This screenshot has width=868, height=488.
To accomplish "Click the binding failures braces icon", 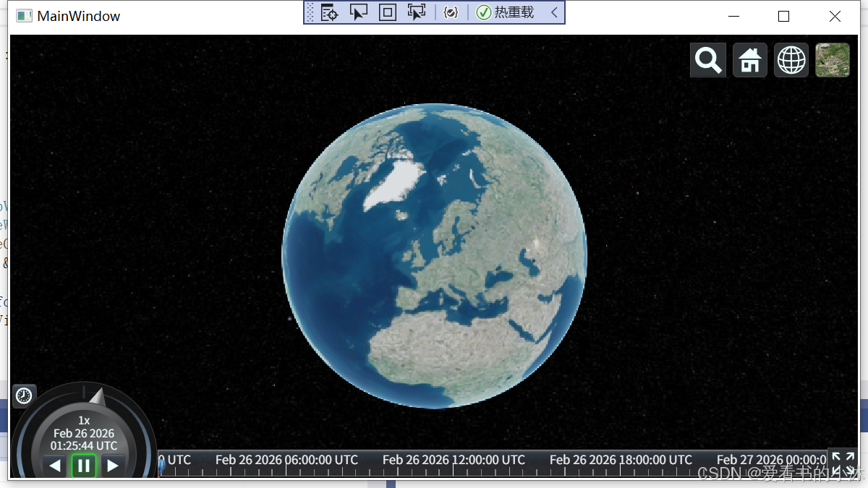I will pos(451,12).
